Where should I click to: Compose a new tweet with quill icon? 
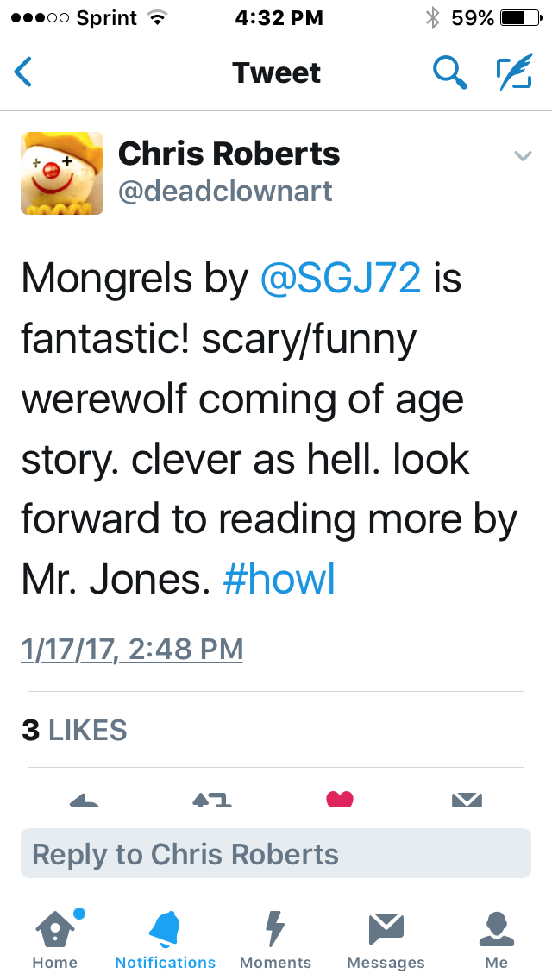pyautogui.click(x=514, y=73)
